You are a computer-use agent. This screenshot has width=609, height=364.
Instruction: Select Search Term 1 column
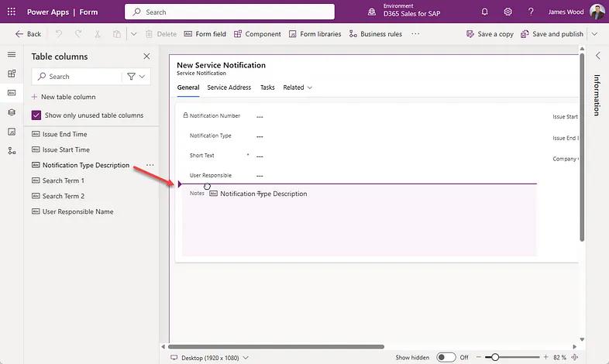(58, 180)
